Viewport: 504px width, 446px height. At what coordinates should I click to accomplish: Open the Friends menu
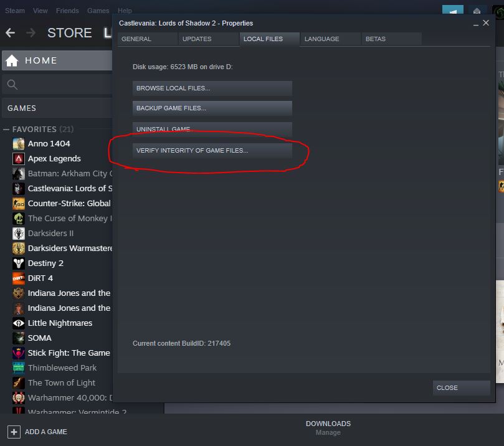67,11
